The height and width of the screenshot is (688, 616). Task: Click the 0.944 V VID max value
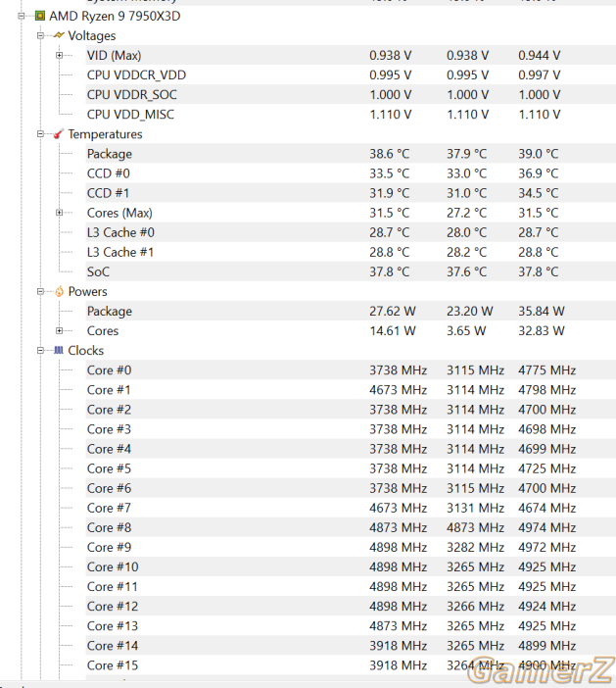(540, 55)
